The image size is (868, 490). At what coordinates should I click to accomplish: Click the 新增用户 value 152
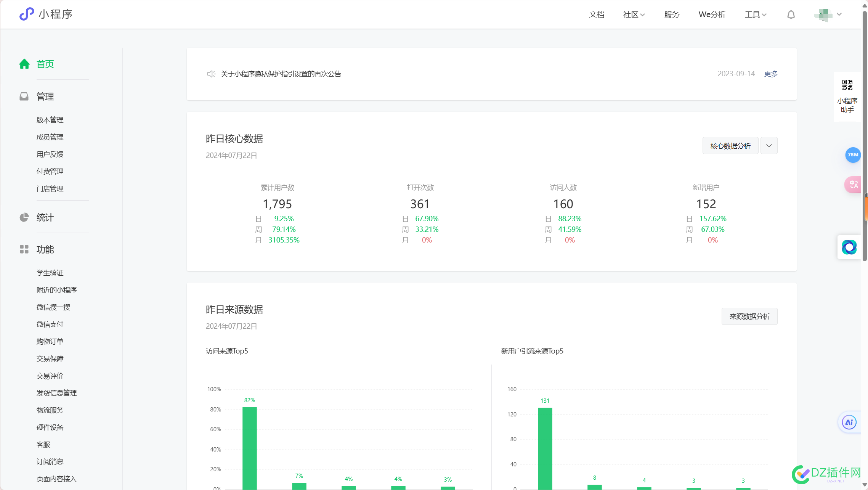706,204
